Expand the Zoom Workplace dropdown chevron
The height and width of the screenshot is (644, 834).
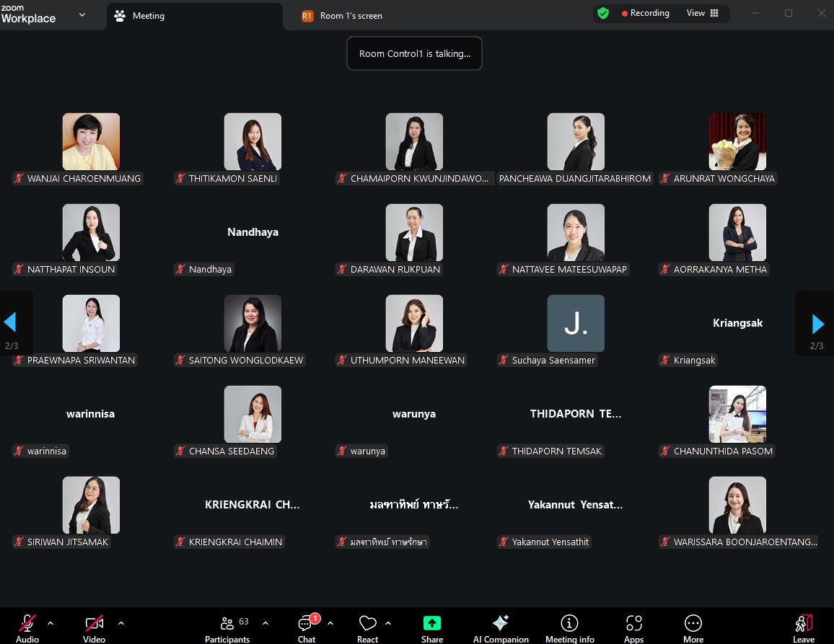pyautogui.click(x=82, y=15)
